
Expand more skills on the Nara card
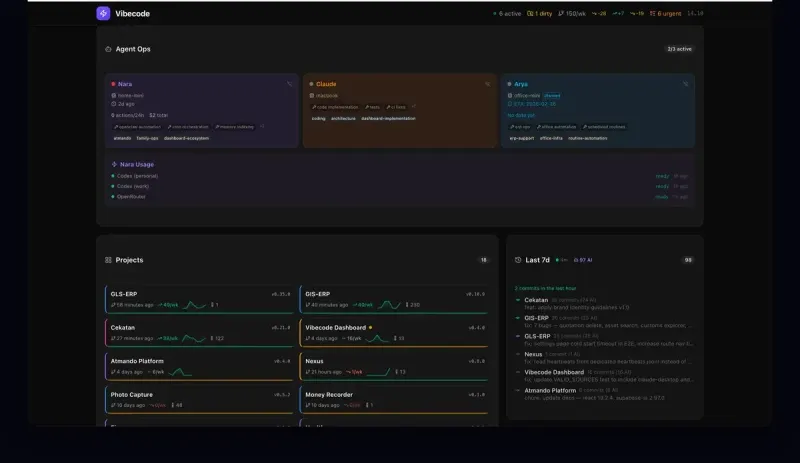(262, 127)
